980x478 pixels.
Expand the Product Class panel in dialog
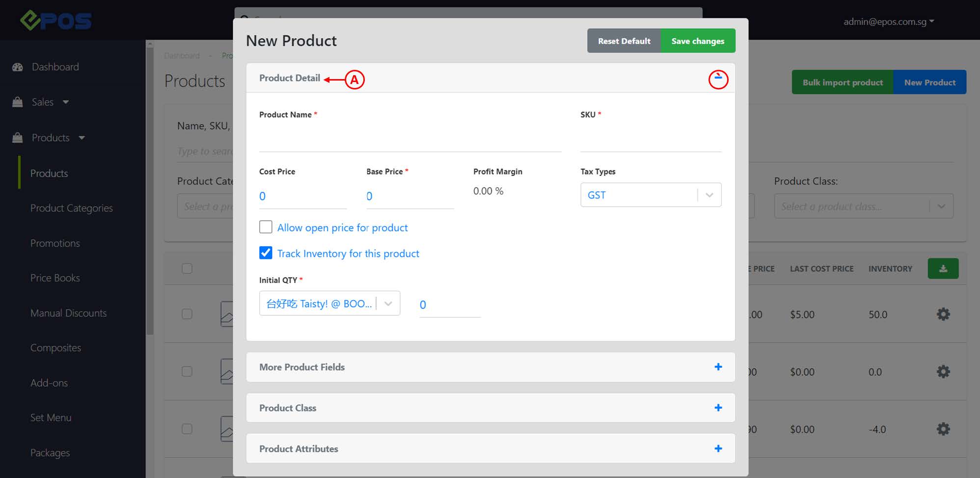tap(490, 408)
